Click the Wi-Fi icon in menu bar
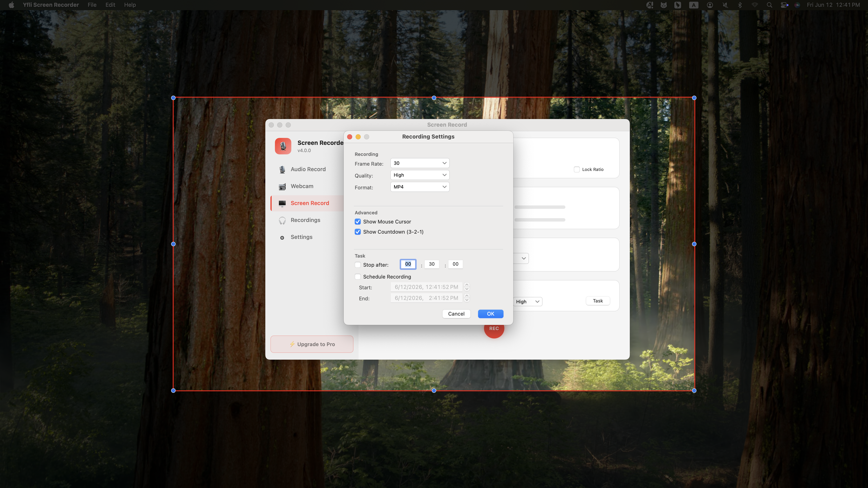 pos(755,5)
